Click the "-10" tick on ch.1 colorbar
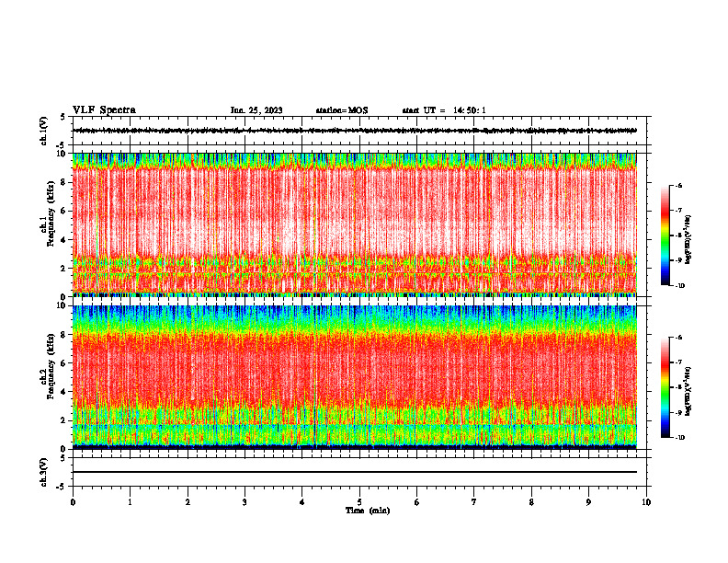Screen dimensions: 728x563 pyautogui.click(x=680, y=286)
